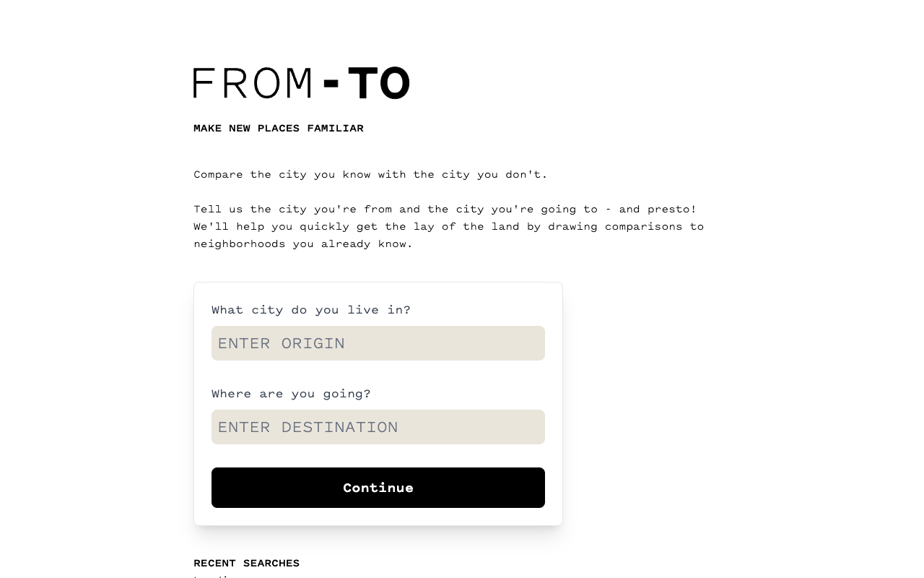Click the 'neighborhoods you already know' line
Image resolution: width=924 pixels, height=578 pixels.
pyautogui.click(x=303, y=243)
